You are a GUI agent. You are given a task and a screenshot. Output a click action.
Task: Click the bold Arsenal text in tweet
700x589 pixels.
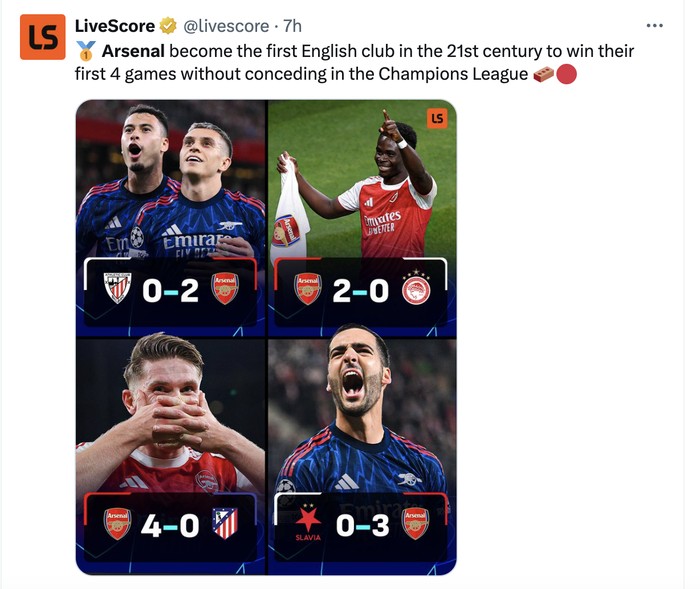(x=133, y=51)
